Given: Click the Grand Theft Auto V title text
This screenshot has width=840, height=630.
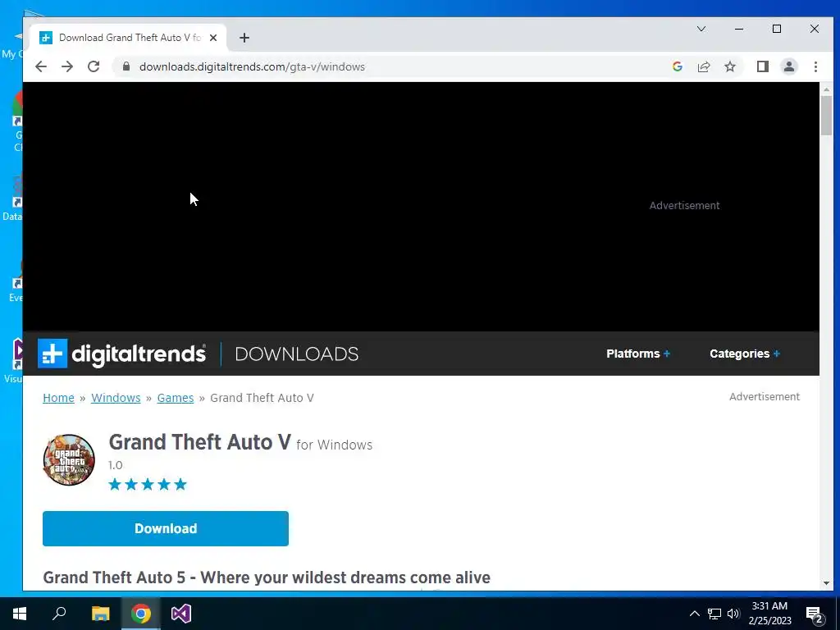Looking at the screenshot, I should tap(200, 442).
